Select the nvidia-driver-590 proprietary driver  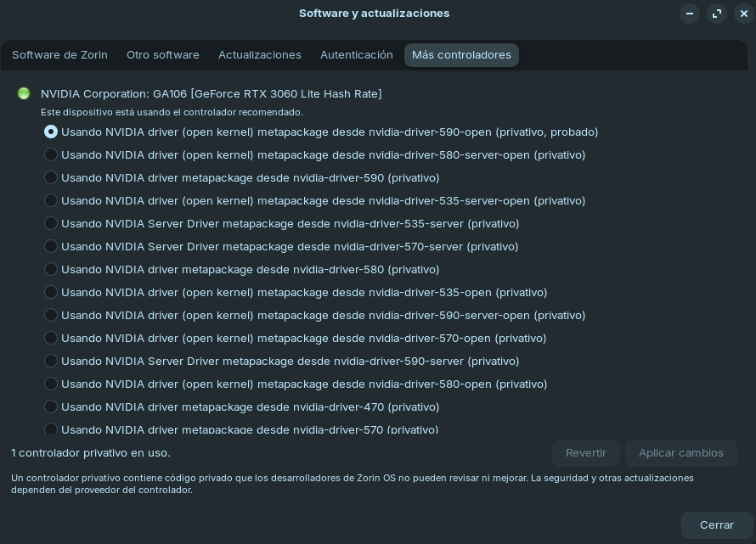click(51, 178)
